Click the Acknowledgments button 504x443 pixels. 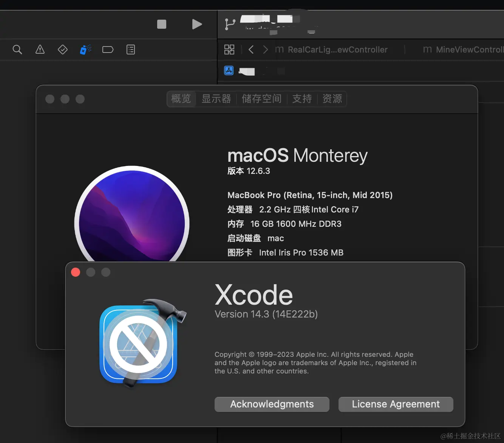click(x=272, y=404)
